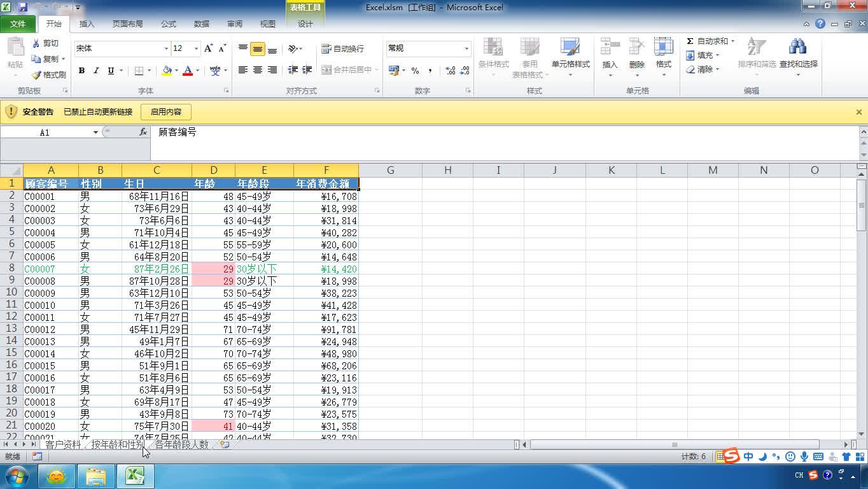The height and width of the screenshot is (489, 868).
Task: Toggle middle vertical alignment
Action: [x=258, y=49]
